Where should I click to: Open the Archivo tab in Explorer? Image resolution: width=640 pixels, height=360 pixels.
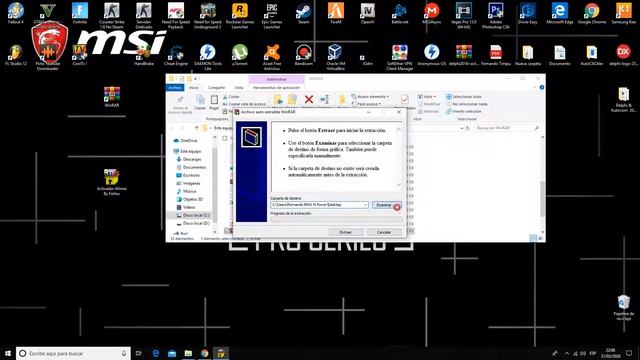click(175, 88)
